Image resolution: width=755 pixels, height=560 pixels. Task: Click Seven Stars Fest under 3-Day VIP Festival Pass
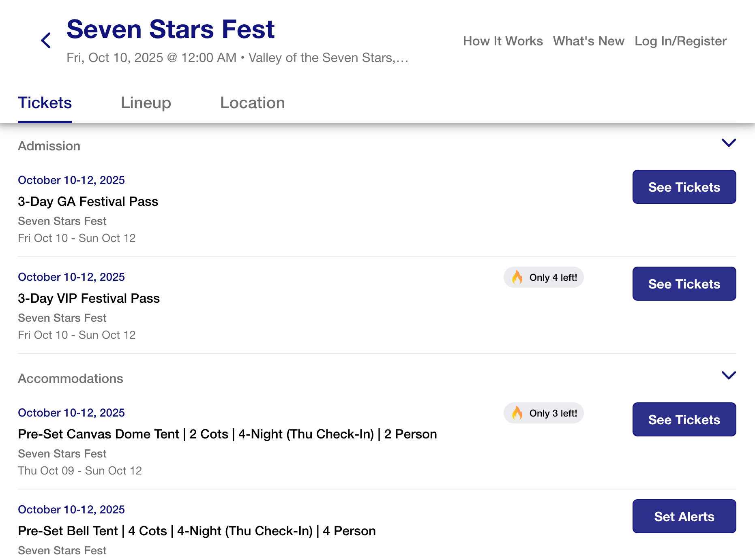(x=62, y=318)
